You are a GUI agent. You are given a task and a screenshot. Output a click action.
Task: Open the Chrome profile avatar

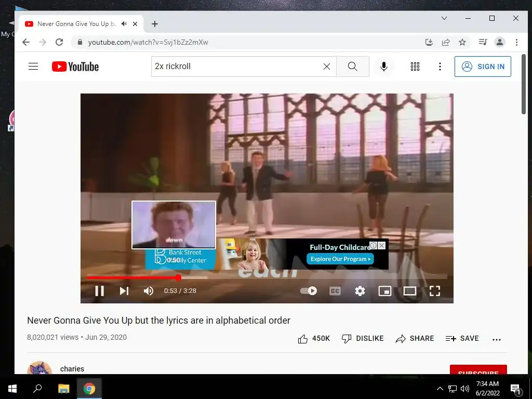tap(499, 42)
